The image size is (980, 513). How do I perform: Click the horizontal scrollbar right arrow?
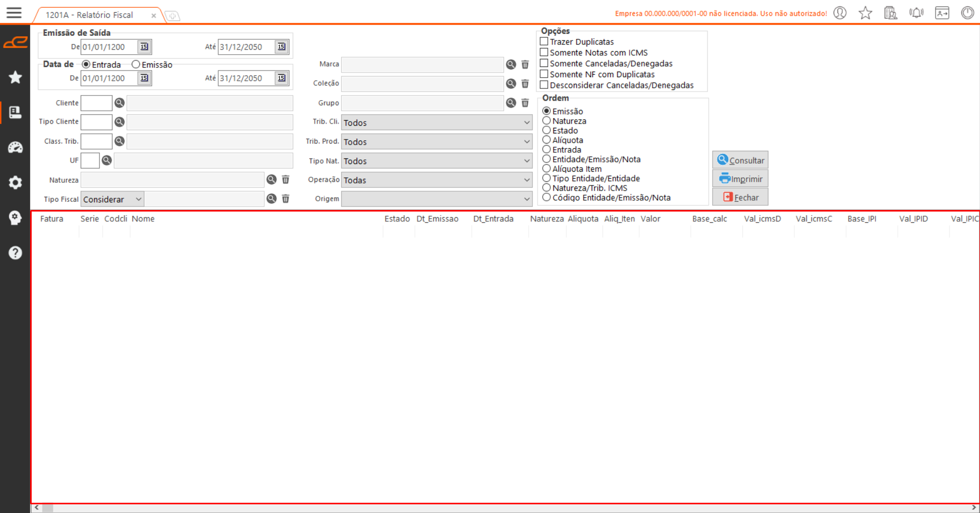point(974,508)
